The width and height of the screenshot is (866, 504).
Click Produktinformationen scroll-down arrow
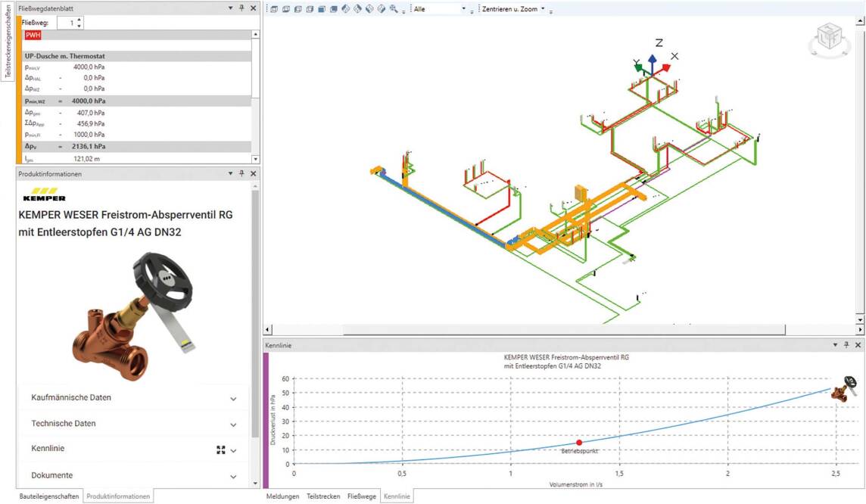(x=255, y=483)
